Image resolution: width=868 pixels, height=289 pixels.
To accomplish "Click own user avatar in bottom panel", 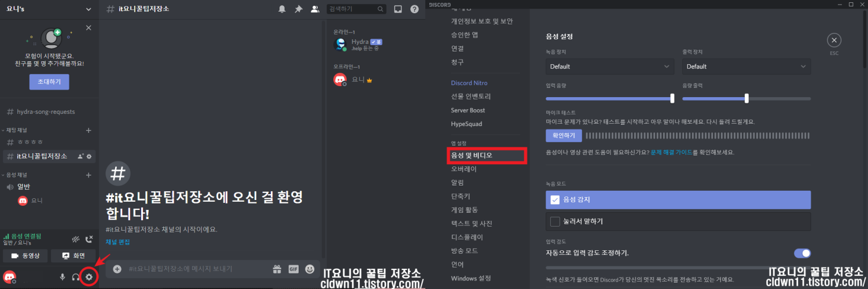I will 9,277.
